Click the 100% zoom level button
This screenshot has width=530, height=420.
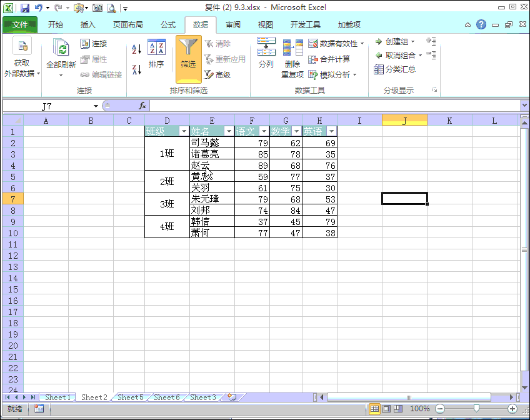pyautogui.click(x=419, y=409)
